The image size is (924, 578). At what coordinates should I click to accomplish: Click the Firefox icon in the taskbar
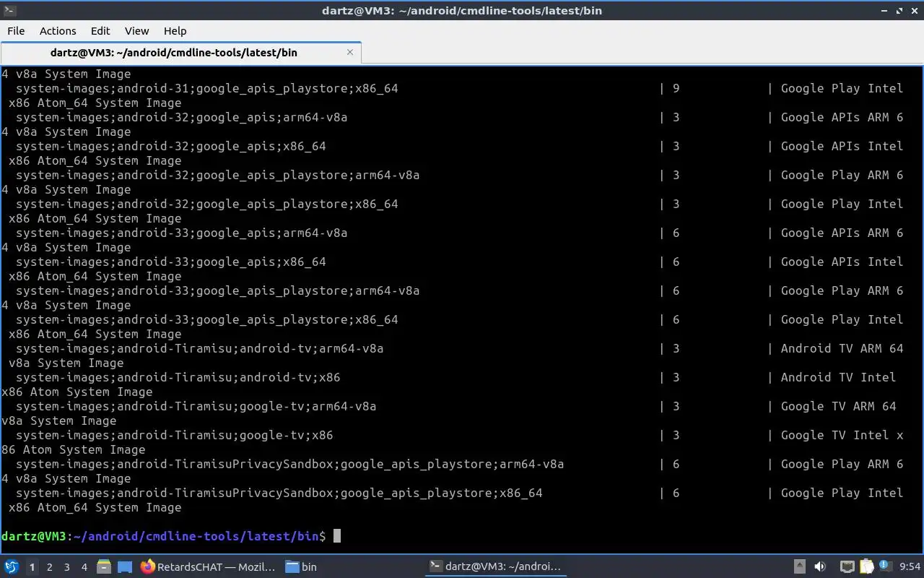click(148, 567)
